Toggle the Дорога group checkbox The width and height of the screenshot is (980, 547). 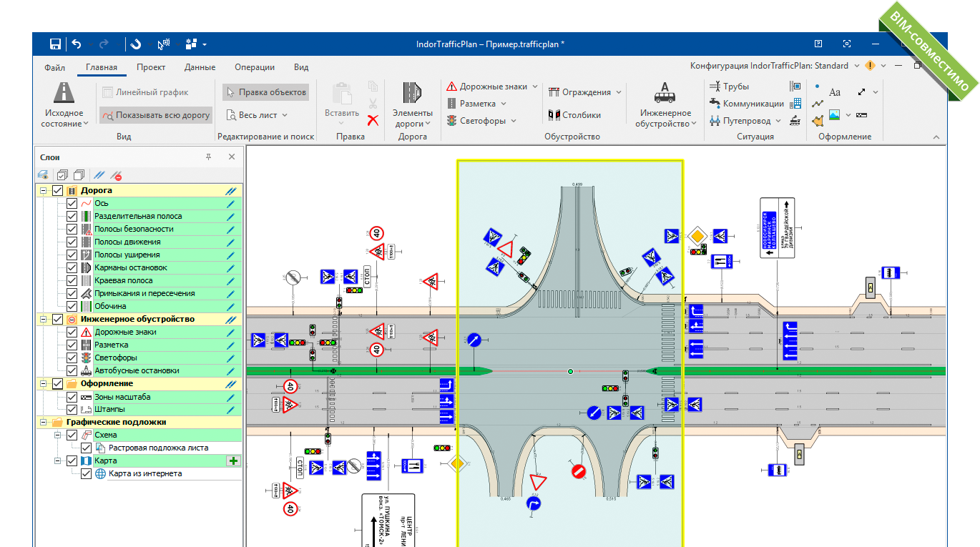[x=57, y=191]
